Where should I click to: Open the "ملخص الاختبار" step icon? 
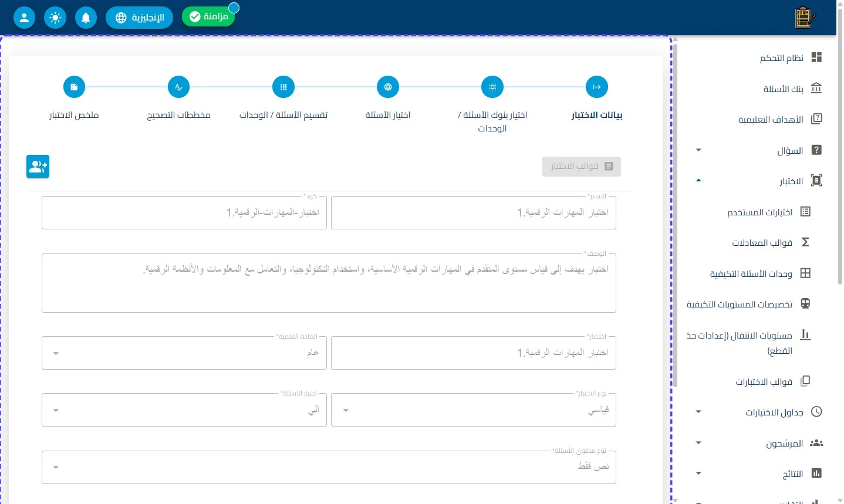tap(74, 87)
